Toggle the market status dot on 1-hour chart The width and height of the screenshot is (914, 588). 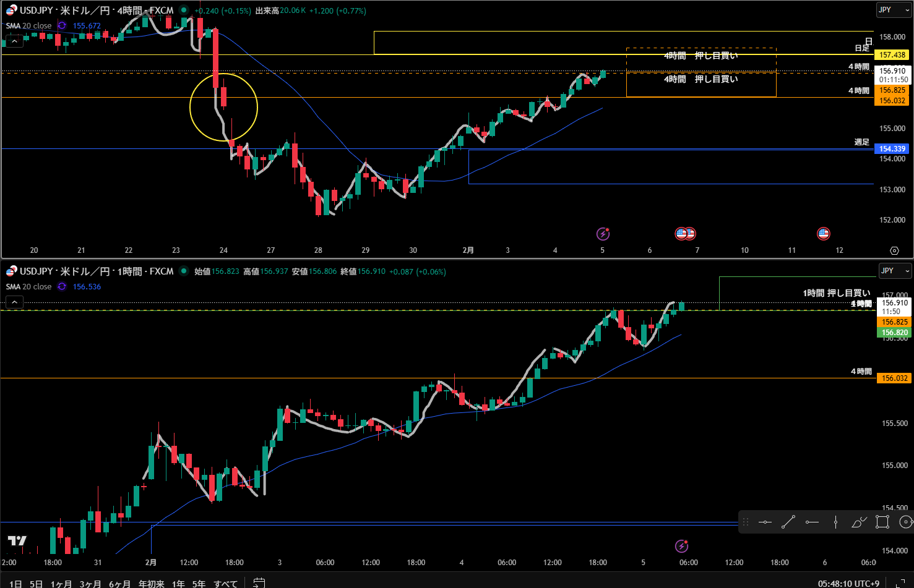(184, 271)
